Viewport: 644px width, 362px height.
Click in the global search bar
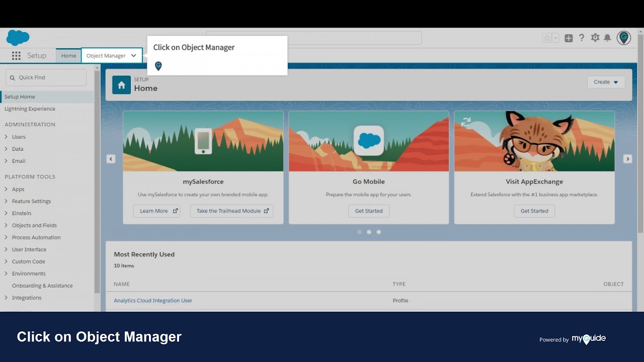point(314,38)
